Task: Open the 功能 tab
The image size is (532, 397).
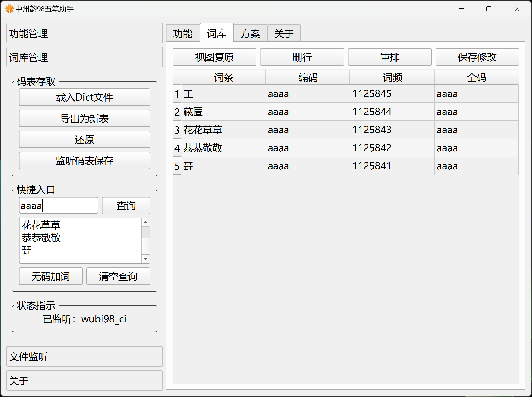Action: 183,33
